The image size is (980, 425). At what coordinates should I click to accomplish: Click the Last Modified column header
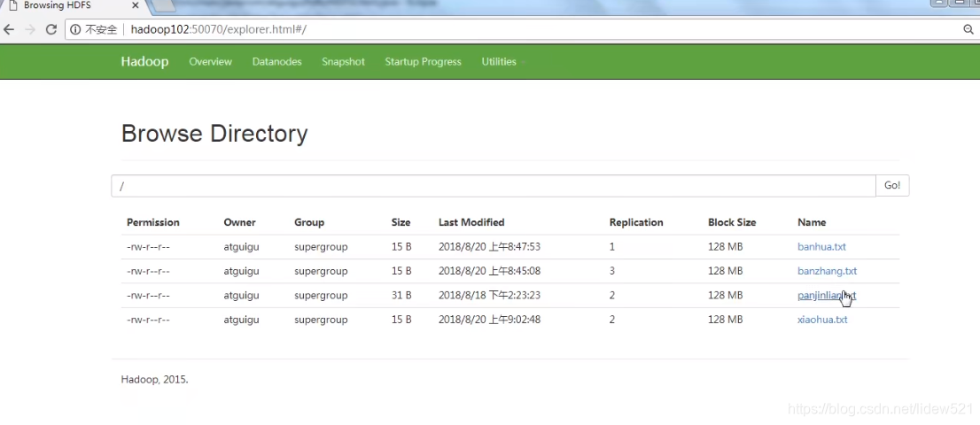point(471,222)
